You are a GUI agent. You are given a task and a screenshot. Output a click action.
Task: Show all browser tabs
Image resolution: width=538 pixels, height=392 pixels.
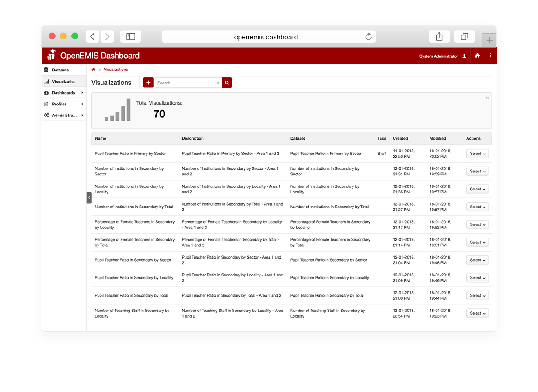465,37
